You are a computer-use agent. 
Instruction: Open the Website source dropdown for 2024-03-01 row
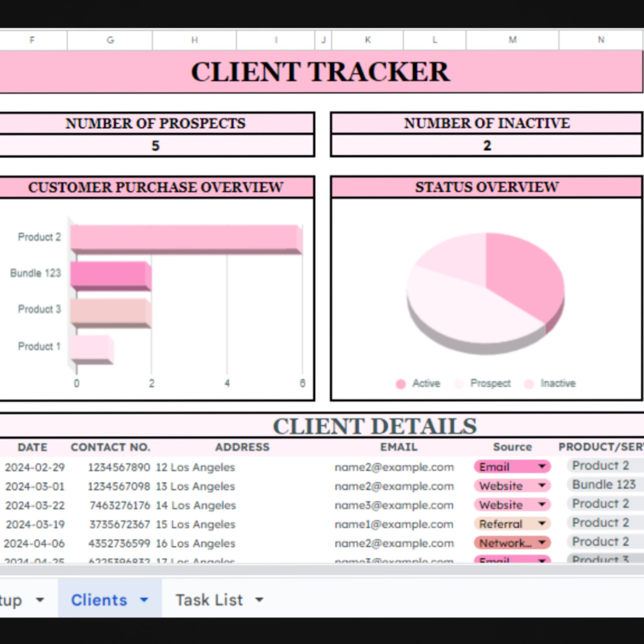(x=542, y=486)
